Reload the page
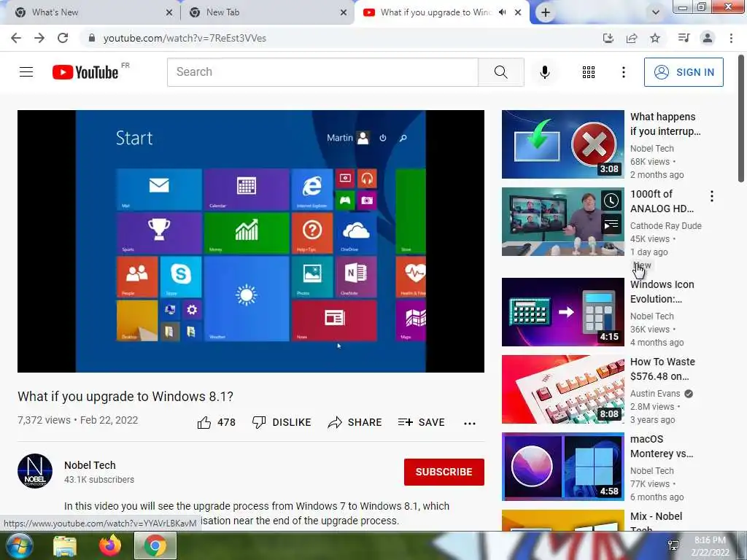Image resolution: width=747 pixels, height=560 pixels. pyautogui.click(x=63, y=38)
